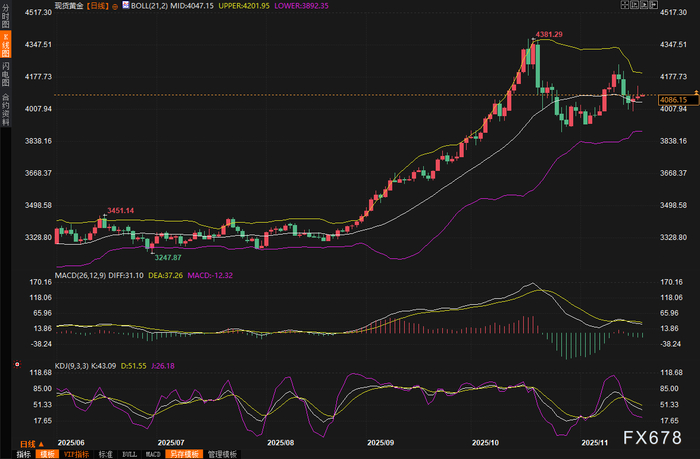Expand the 日线 period dropdown at bottom left

32,444
